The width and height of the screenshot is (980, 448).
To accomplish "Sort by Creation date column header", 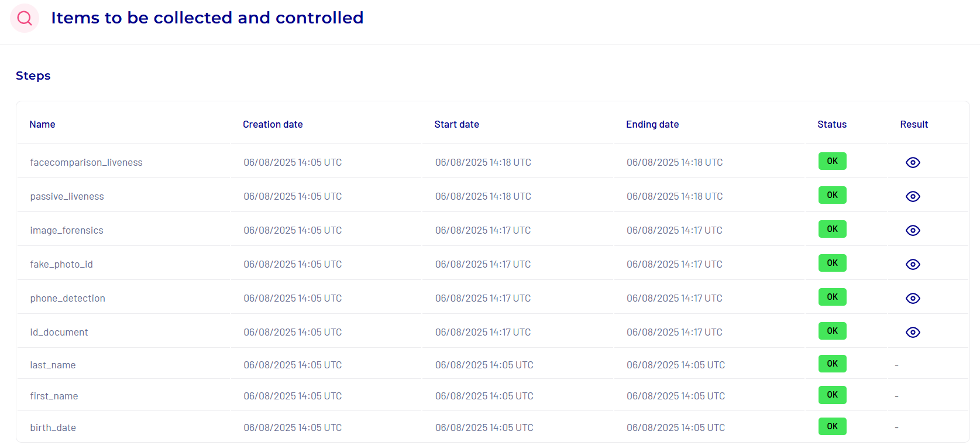I will (x=273, y=124).
